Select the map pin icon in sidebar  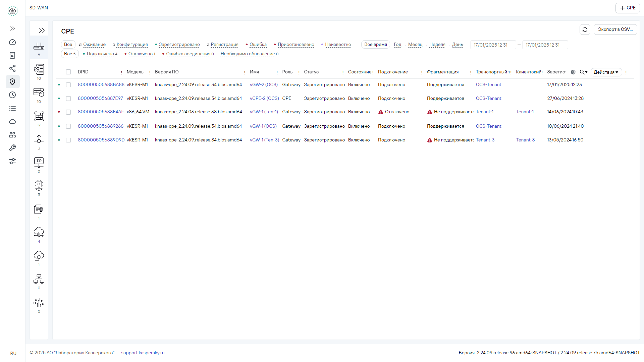click(x=12, y=82)
